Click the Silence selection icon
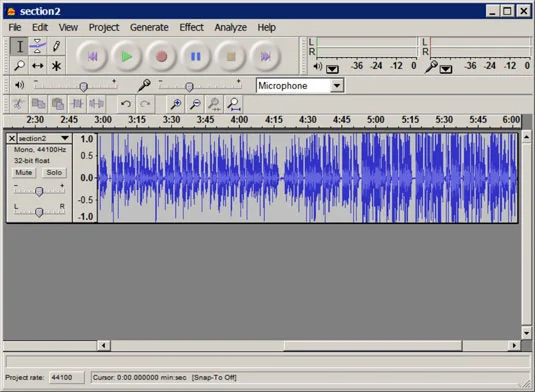 [x=97, y=104]
